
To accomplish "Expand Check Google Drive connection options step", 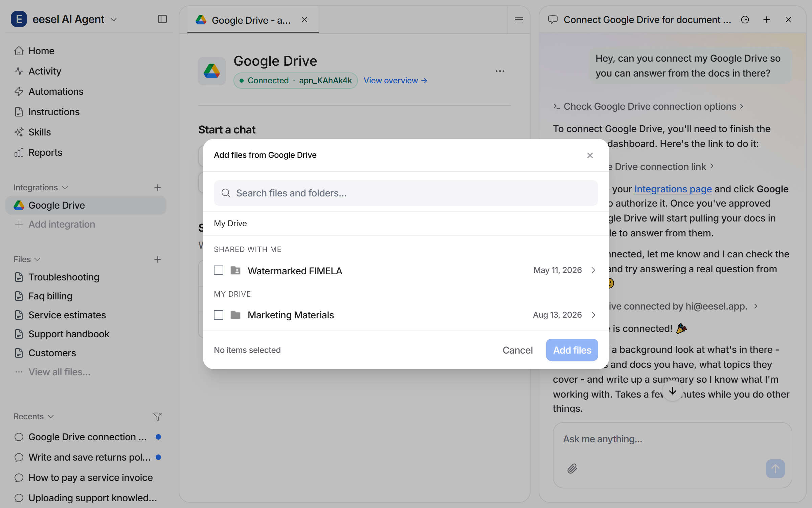I will click(648, 106).
